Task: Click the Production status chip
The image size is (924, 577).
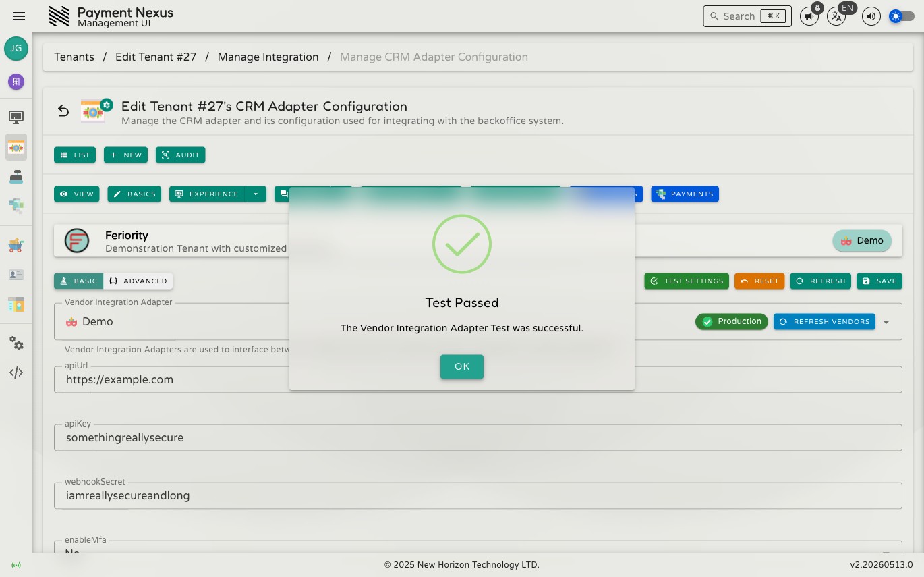Action: tap(732, 321)
